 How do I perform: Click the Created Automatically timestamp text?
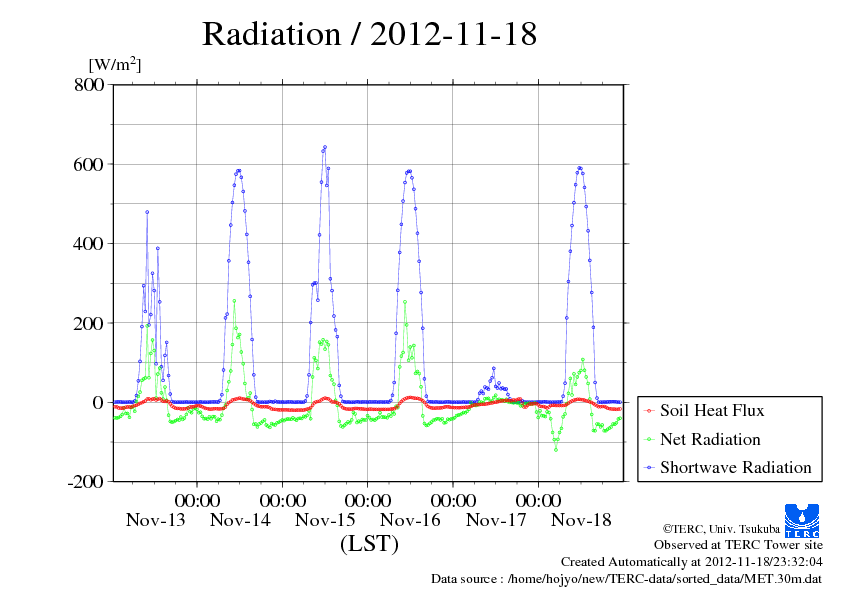click(692, 562)
